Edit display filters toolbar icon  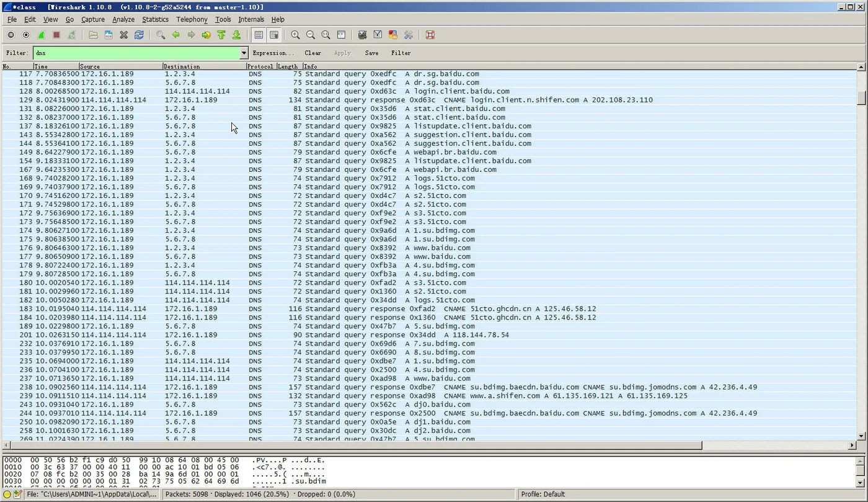pyautogui.click(x=378, y=35)
